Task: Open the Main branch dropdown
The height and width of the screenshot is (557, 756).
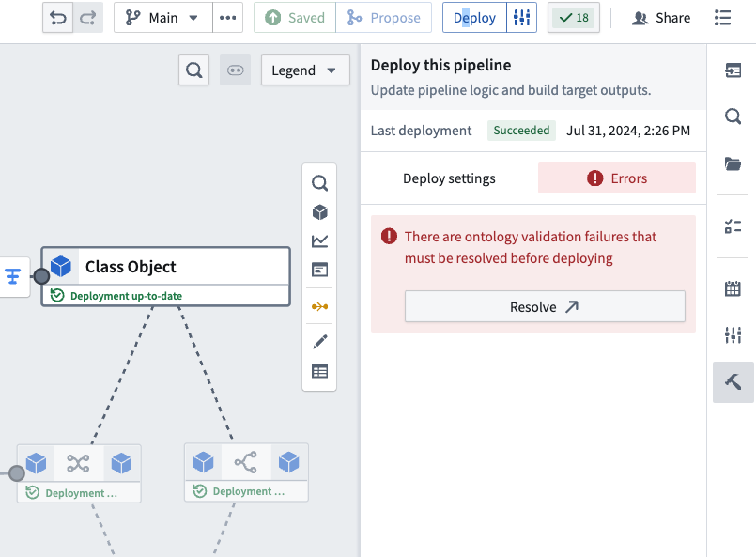Action: pos(163,18)
